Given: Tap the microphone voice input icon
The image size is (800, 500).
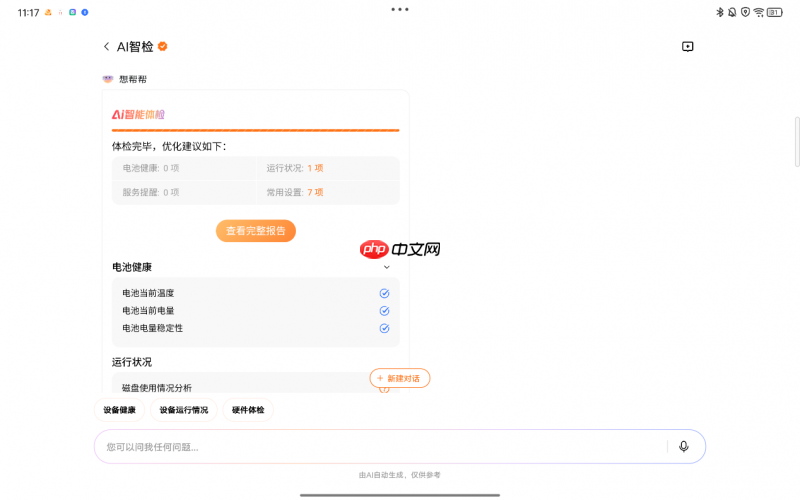Looking at the screenshot, I should tap(684, 446).
